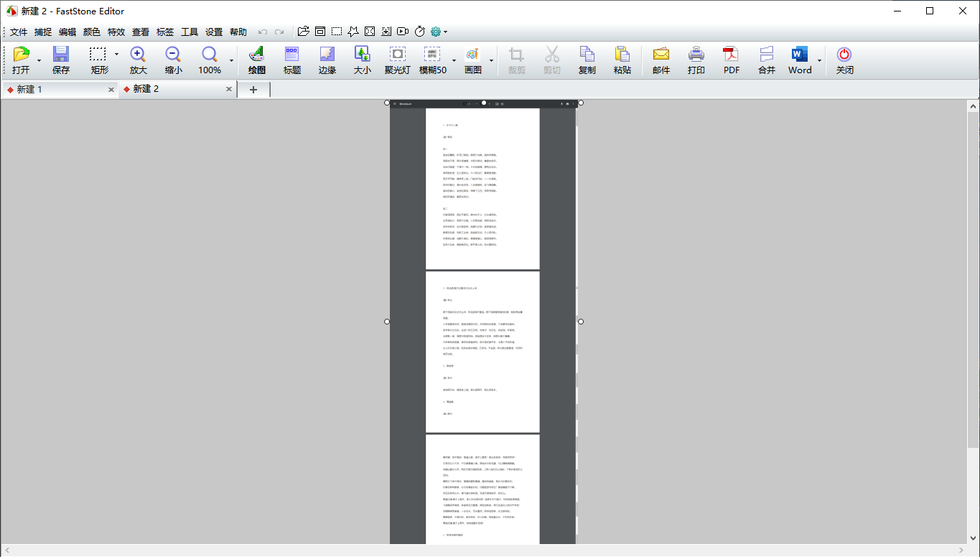
Task: Copy the image with 复制 icon
Action: pyautogui.click(x=587, y=61)
